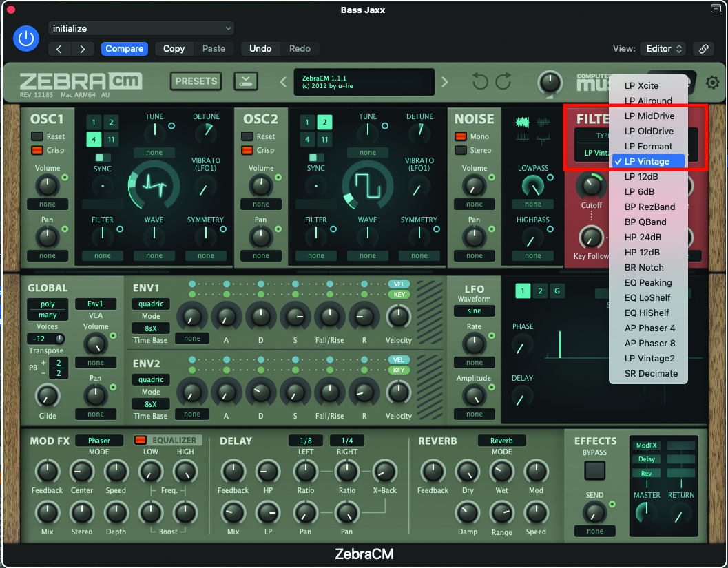Click the Compare button
This screenshot has height=568, width=728.
[x=125, y=49]
